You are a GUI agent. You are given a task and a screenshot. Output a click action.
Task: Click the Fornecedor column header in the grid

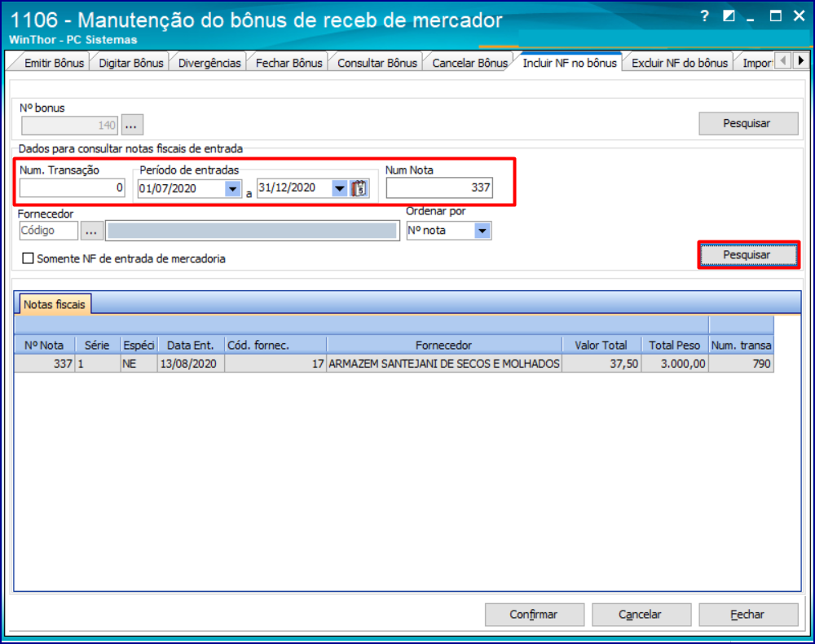(444, 345)
